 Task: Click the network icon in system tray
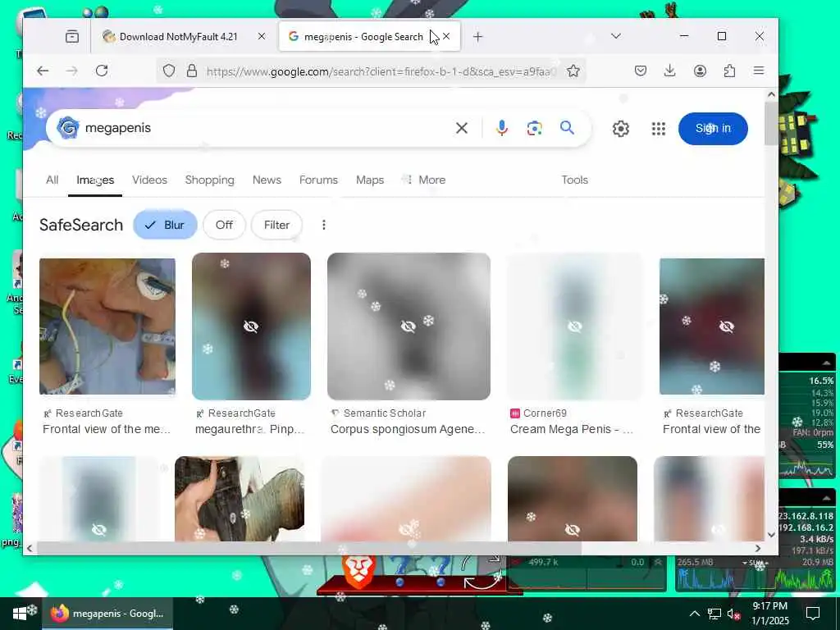pos(714,614)
